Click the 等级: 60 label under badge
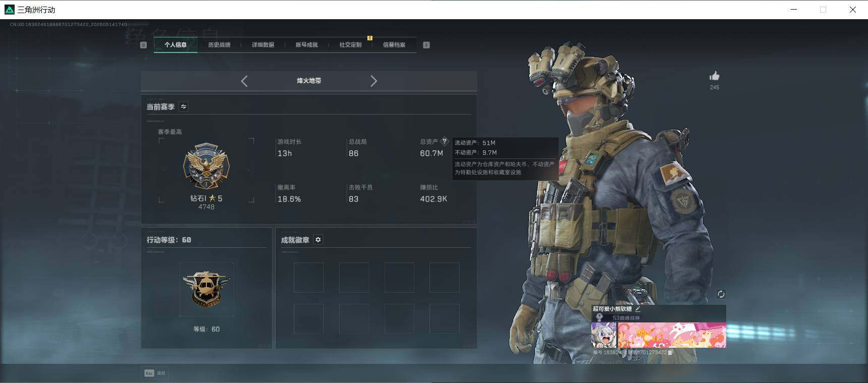This screenshot has width=868, height=383. [x=206, y=329]
